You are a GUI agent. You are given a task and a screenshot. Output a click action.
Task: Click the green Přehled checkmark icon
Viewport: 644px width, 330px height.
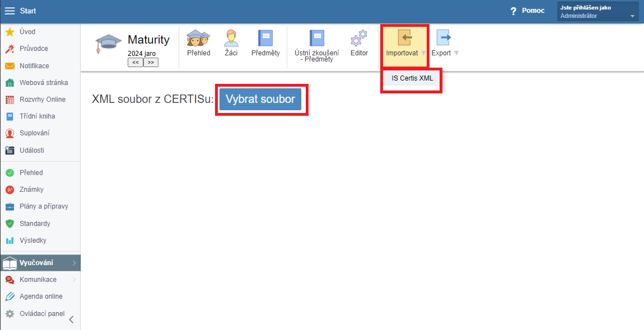(x=10, y=173)
